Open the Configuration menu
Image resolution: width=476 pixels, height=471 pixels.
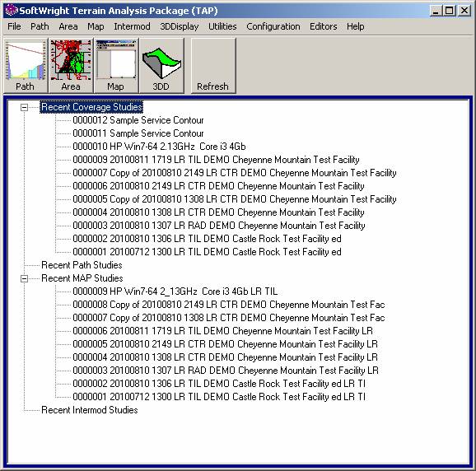(x=273, y=26)
